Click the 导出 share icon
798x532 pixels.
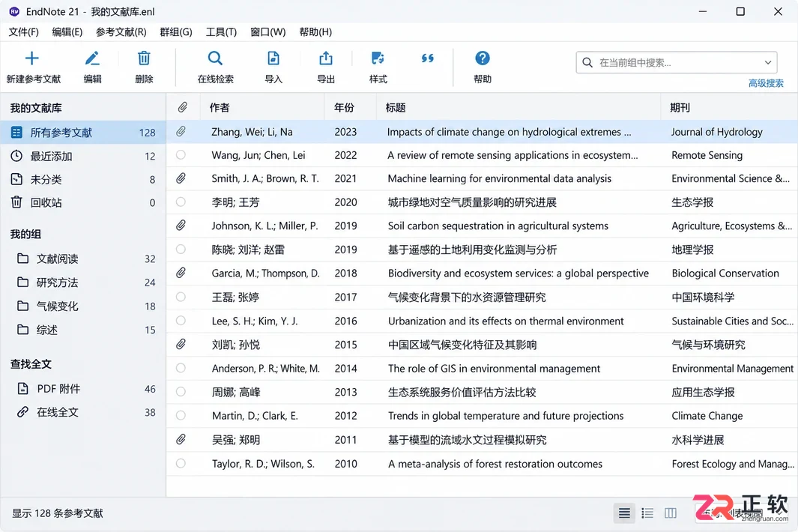pos(326,58)
